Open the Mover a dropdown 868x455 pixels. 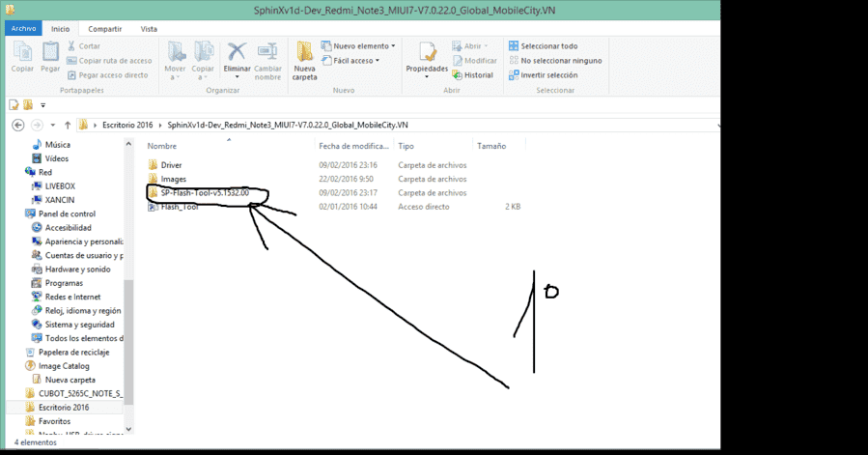pos(175,61)
